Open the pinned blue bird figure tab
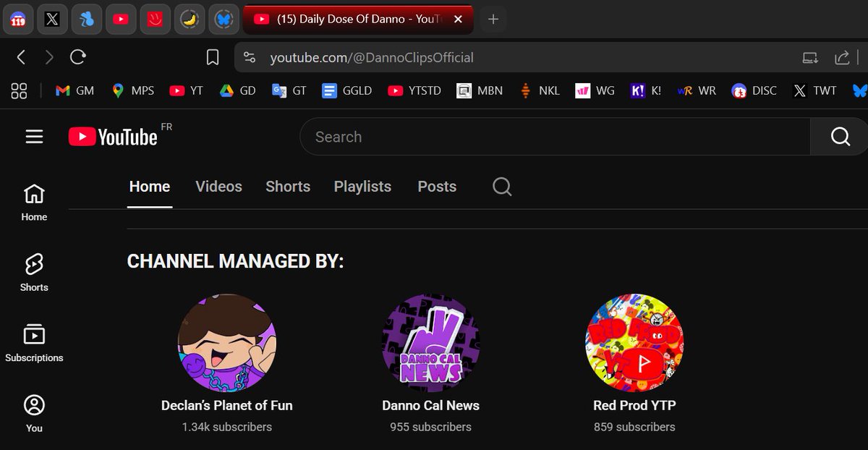Screen dimensions: 868x450 pos(87,20)
